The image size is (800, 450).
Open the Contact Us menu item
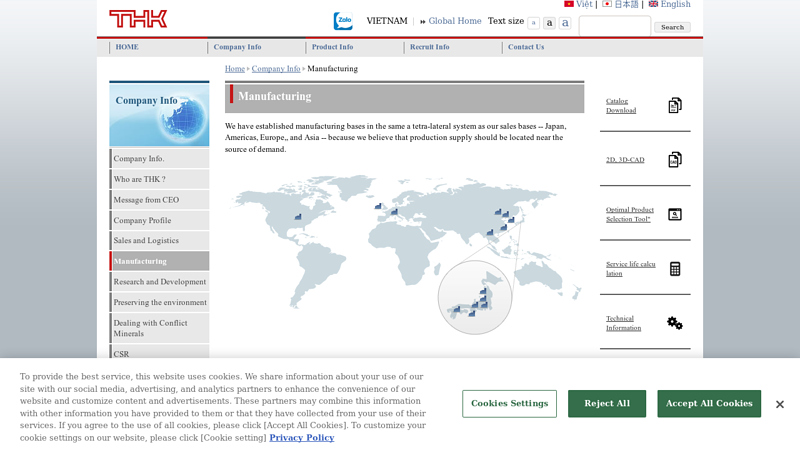click(x=526, y=47)
